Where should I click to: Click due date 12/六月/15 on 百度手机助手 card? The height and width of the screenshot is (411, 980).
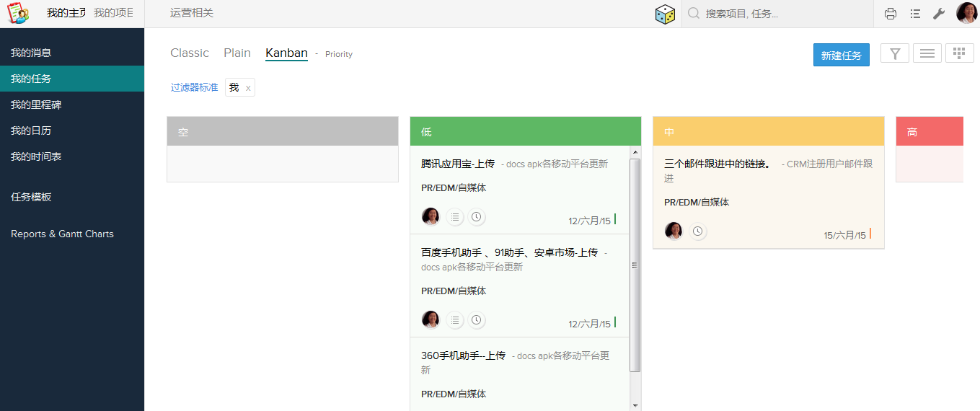point(589,324)
